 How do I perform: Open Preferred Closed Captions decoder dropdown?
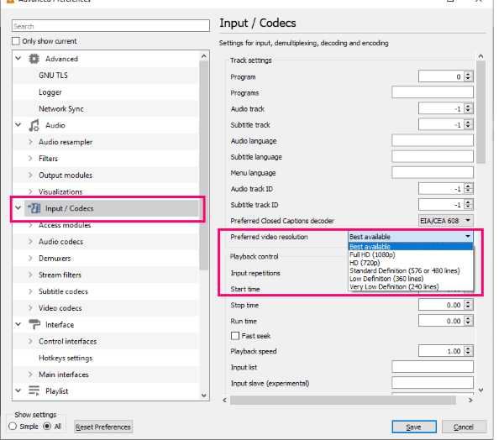point(446,221)
